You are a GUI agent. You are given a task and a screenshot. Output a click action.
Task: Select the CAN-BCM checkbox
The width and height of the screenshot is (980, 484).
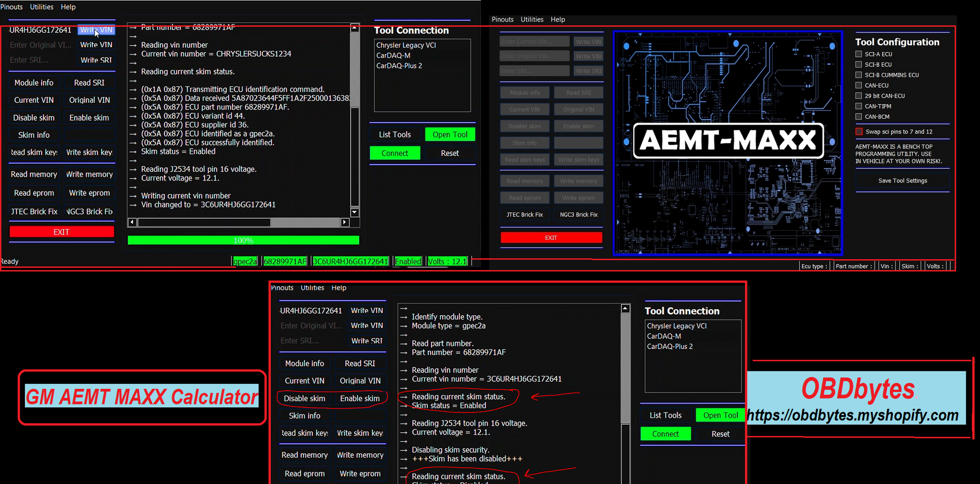[858, 117]
